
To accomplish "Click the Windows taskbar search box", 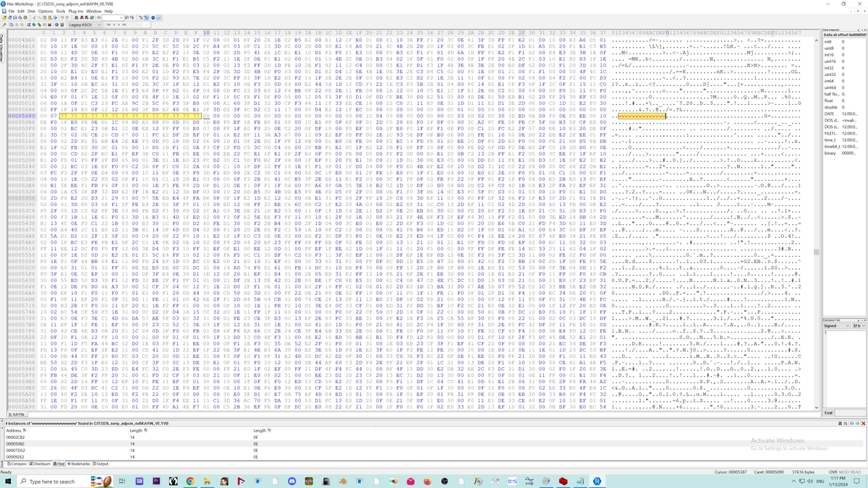I will click(x=64, y=481).
